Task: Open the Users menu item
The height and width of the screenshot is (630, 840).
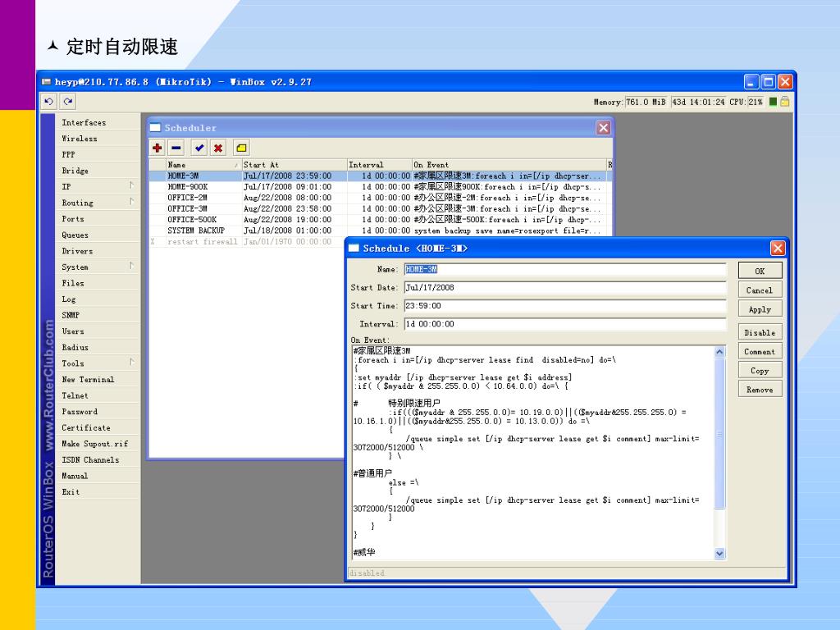Action: tap(97, 331)
